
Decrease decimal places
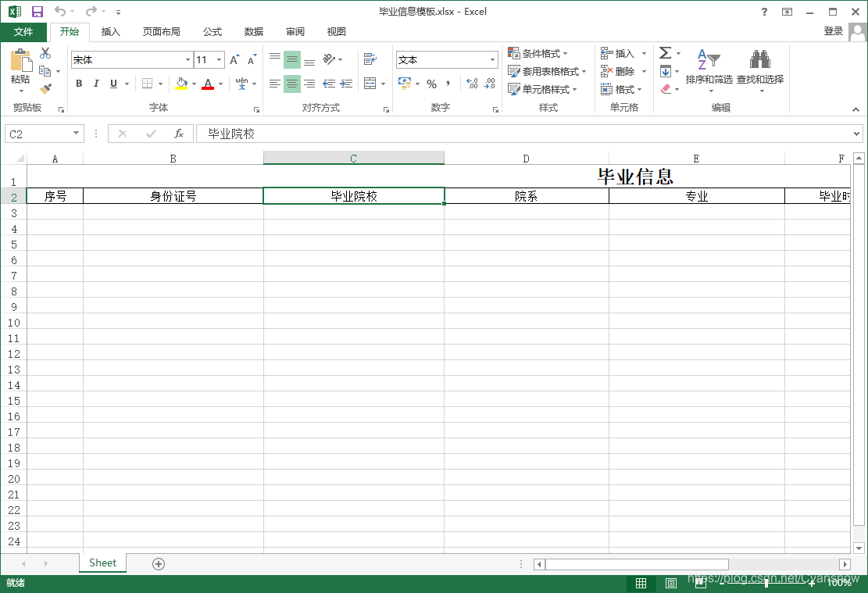pos(490,84)
